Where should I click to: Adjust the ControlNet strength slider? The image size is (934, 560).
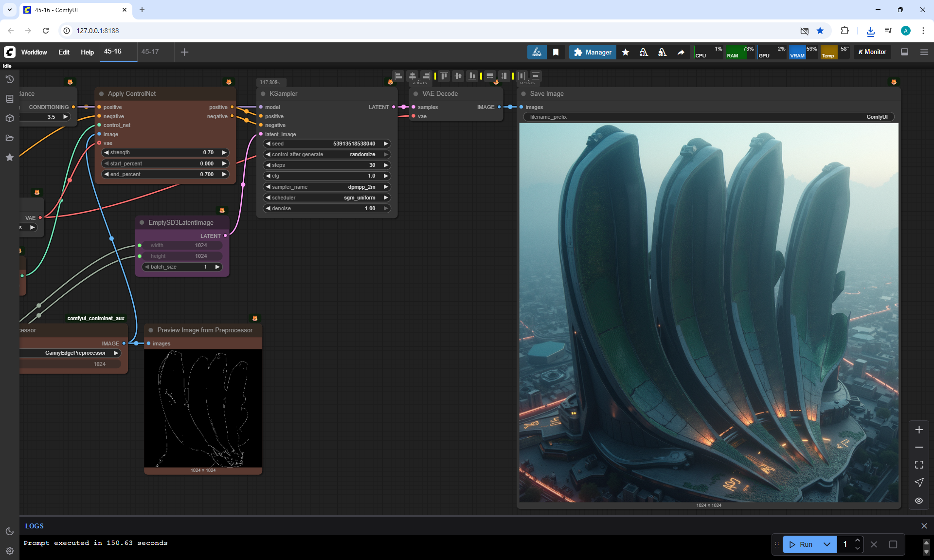(x=165, y=152)
